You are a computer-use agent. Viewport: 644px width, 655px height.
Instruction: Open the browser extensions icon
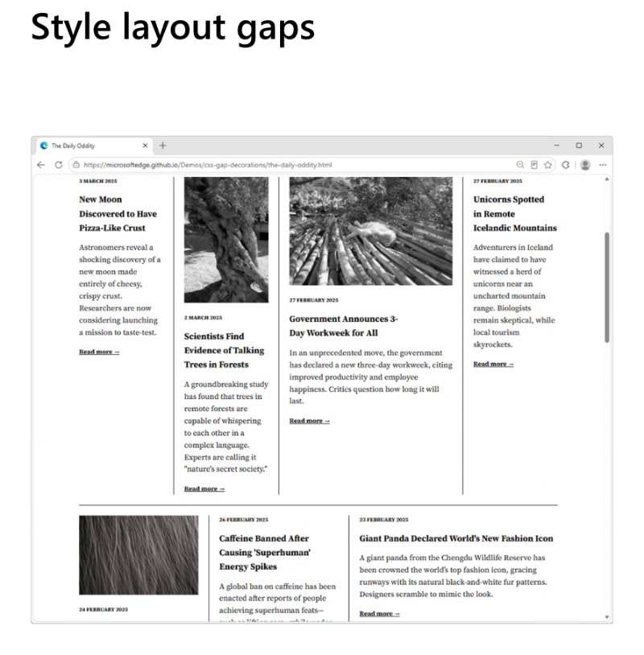(565, 165)
